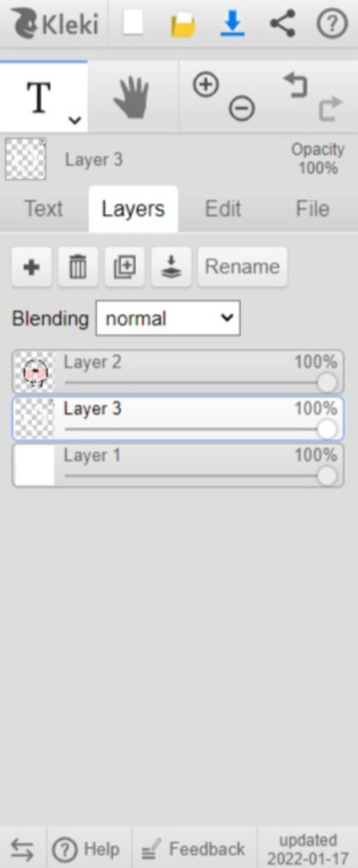The width and height of the screenshot is (358, 868).
Task: Switch to the Edit tab
Action: 223,209
